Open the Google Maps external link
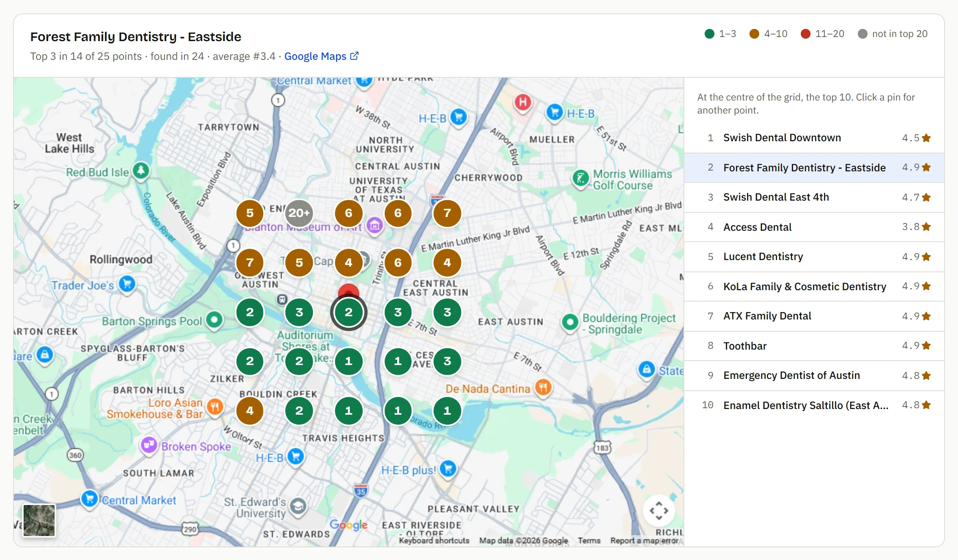 click(321, 56)
